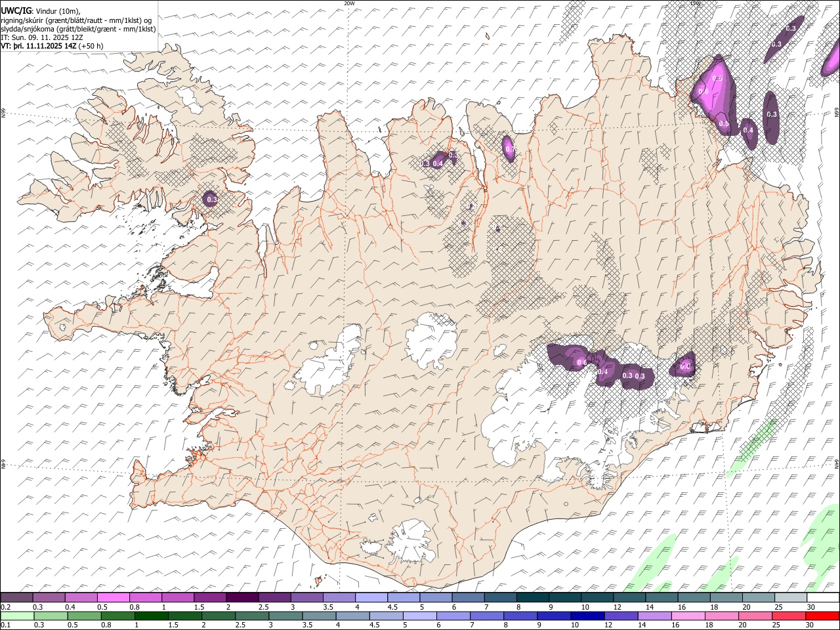Viewport: 840px width, 630px height.
Task: Choose the dark green 1 swatch in the bottom legend row
Action: [151, 616]
